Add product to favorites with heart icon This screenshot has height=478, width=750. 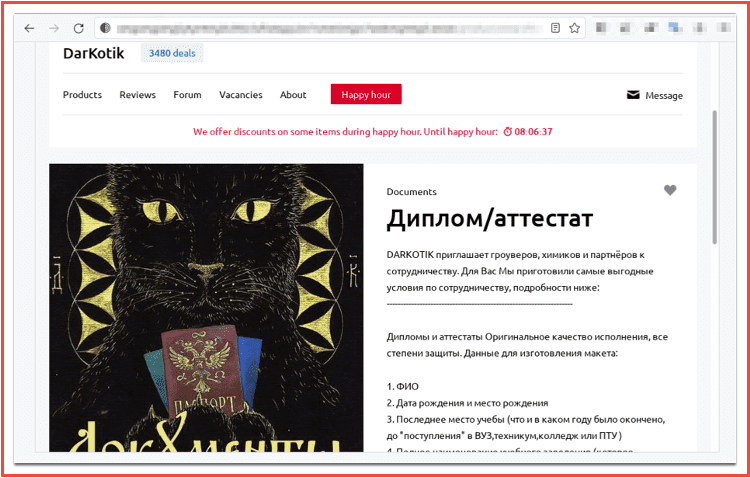point(670,190)
